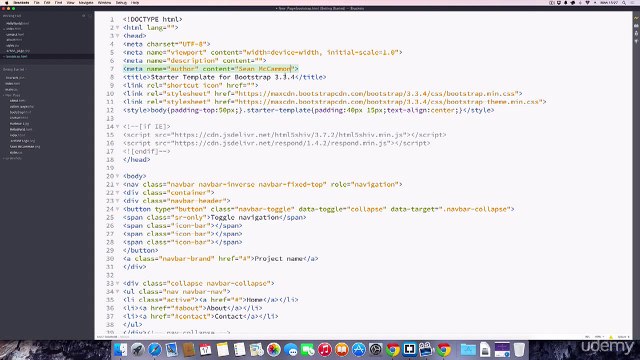Open Safari compass icon in dock
640x360 pixels.
pyautogui.click(x=155, y=350)
